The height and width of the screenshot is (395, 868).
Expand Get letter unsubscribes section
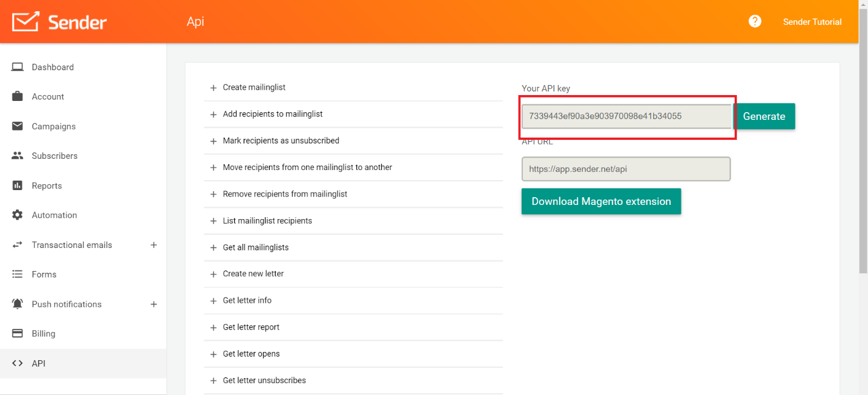click(353, 380)
